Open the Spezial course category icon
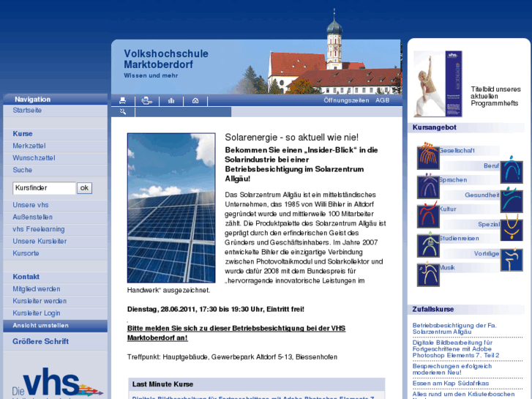The image size is (532, 399). tap(512, 228)
